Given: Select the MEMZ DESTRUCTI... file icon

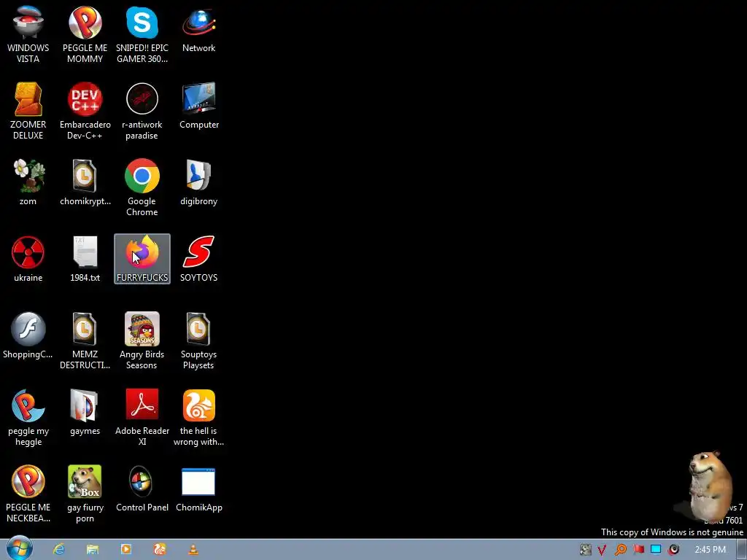Looking at the screenshot, I should point(85,341).
